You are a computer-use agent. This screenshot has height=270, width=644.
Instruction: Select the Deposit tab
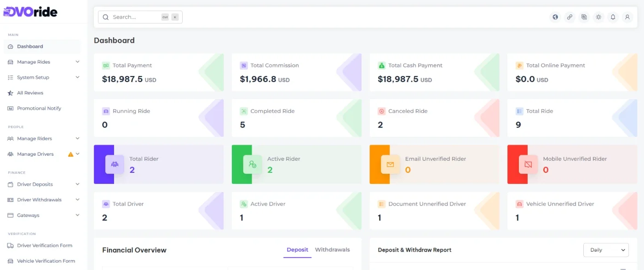point(297,250)
